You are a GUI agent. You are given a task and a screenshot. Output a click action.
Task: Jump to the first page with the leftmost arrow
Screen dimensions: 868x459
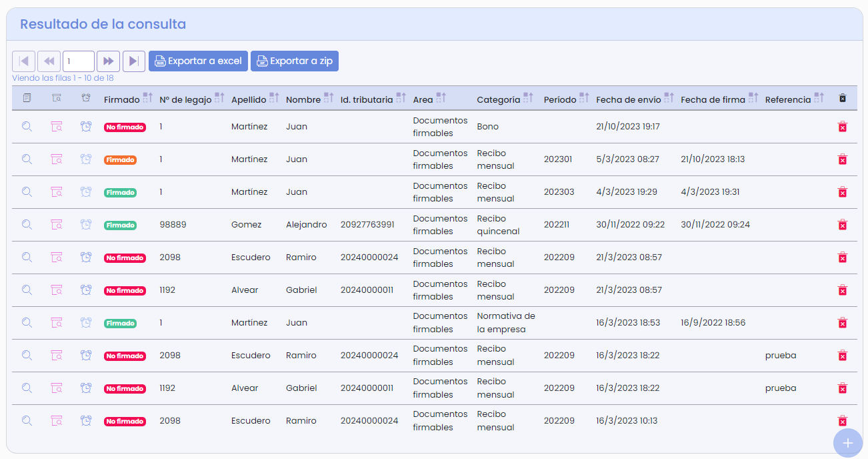point(24,61)
